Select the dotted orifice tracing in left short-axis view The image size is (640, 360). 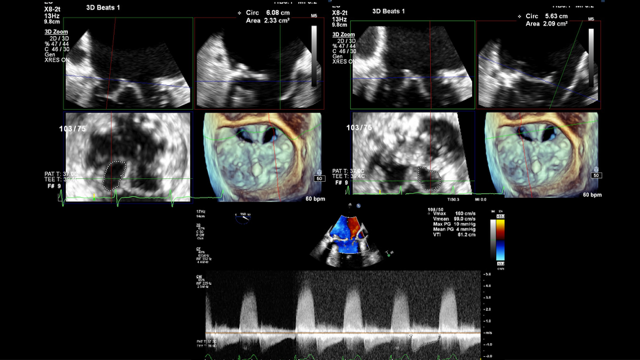click(x=115, y=176)
